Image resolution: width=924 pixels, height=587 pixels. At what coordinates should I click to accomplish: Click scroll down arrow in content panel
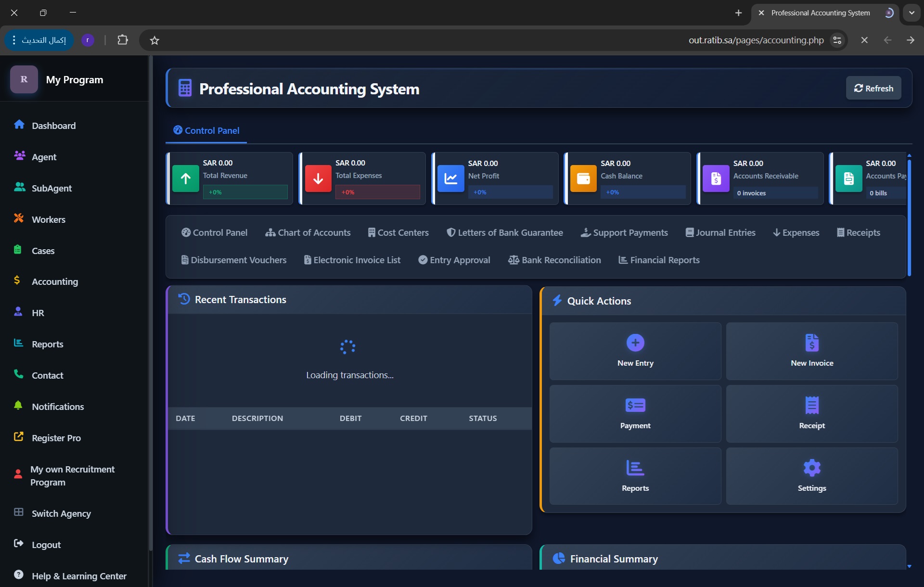(909, 566)
